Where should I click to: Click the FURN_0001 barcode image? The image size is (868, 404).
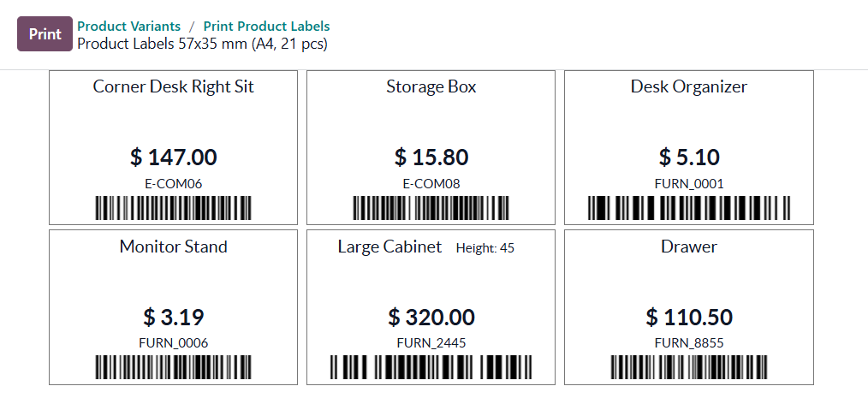click(689, 208)
